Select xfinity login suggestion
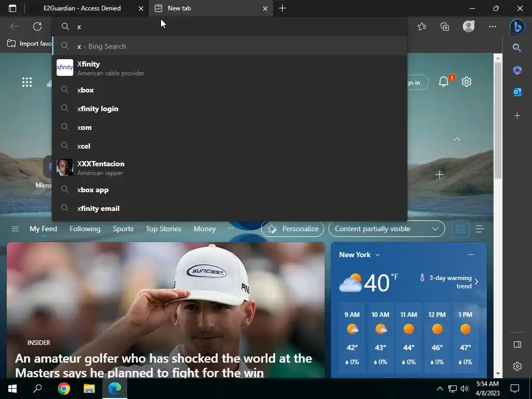Image resolution: width=532 pixels, height=399 pixels. (230, 109)
